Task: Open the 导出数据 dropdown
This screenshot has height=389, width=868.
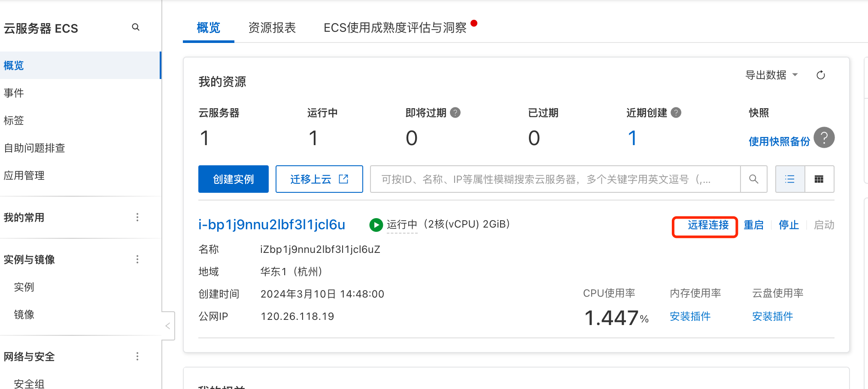Action: click(771, 75)
